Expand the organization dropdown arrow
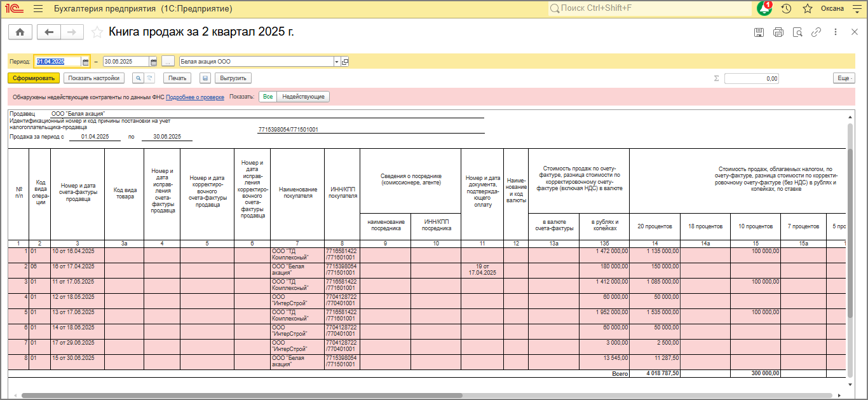Viewport: 868px width, 400px height. click(337, 62)
